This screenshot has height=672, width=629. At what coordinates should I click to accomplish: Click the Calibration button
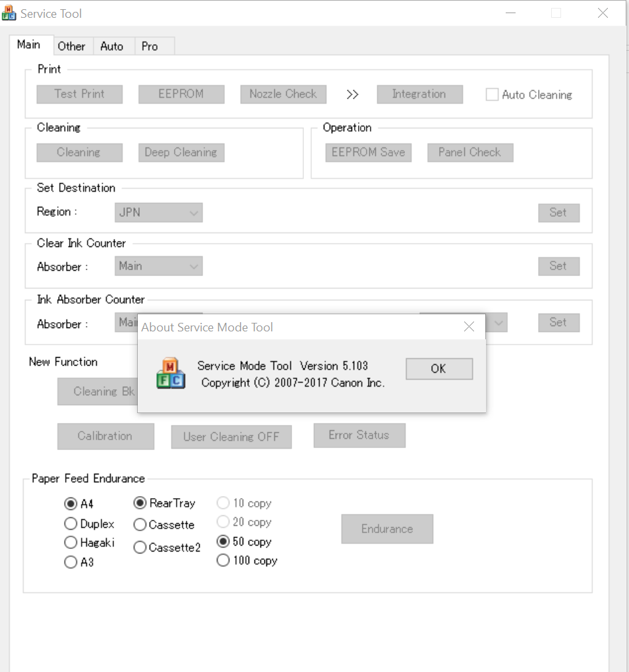click(105, 436)
